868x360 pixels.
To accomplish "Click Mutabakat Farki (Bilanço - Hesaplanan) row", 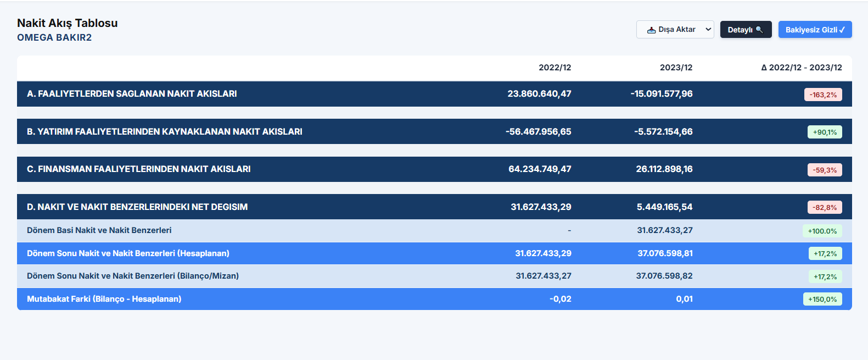I will (434, 299).
